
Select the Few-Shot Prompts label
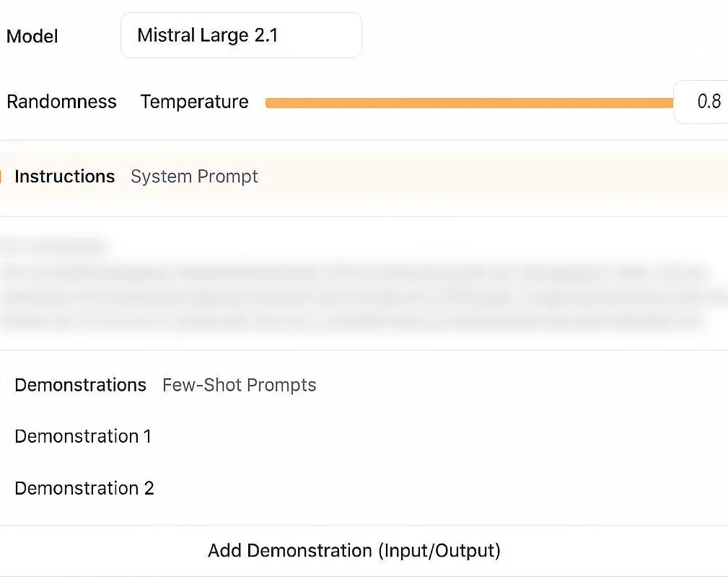(239, 386)
